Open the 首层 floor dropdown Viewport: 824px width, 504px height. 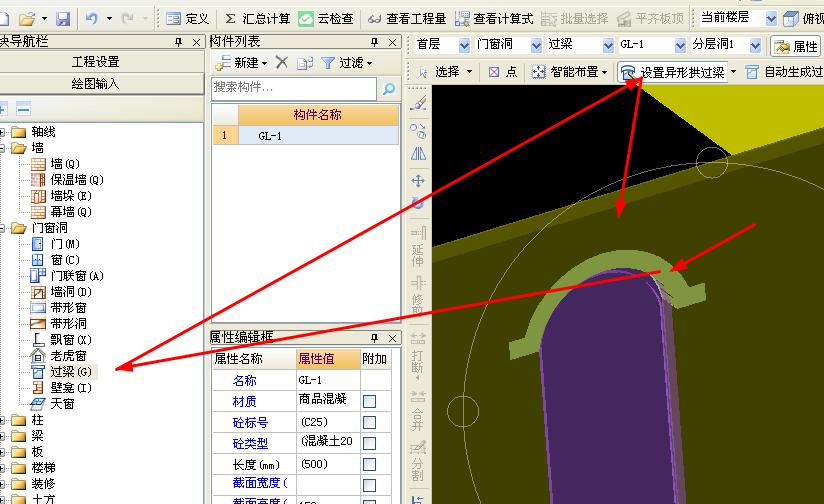point(464,46)
